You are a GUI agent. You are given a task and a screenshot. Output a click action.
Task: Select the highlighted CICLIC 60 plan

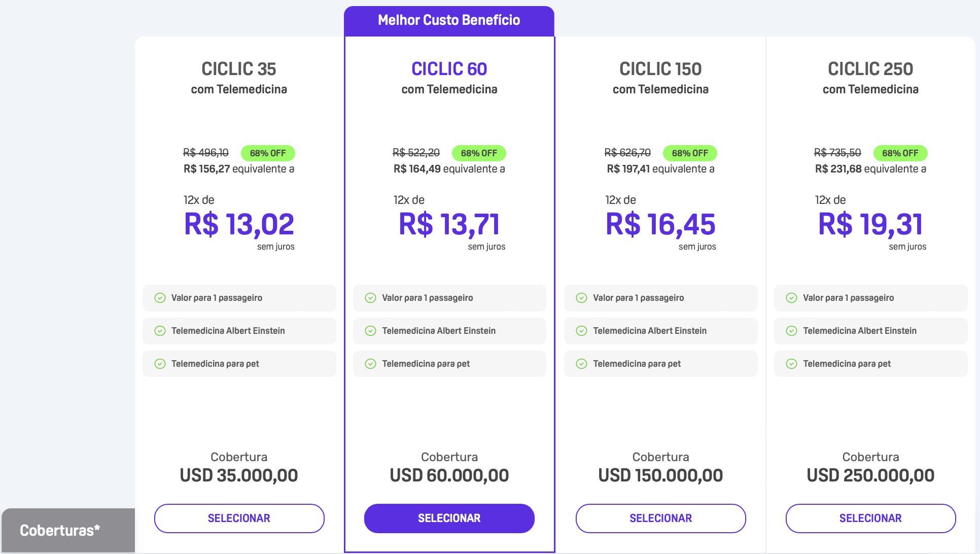coord(449,518)
